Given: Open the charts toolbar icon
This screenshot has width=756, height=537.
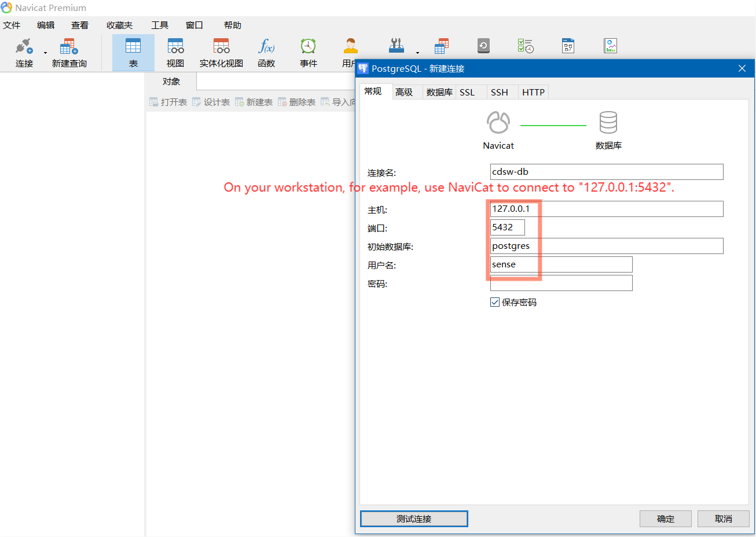Looking at the screenshot, I should pyautogui.click(x=611, y=46).
